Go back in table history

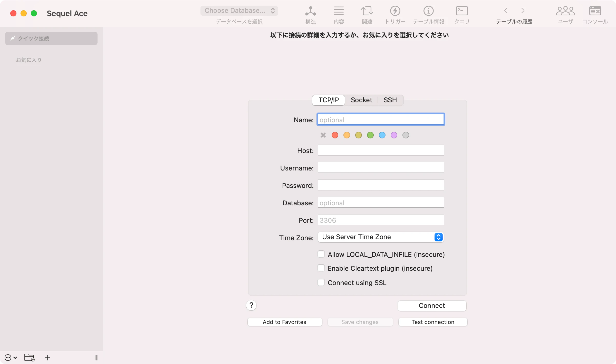coord(506,11)
